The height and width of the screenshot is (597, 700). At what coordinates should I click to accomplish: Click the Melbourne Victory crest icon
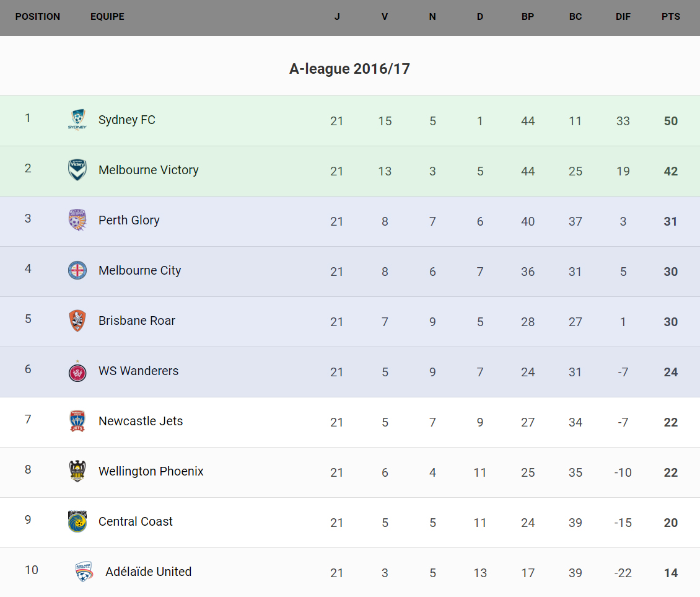tap(77, 170)
